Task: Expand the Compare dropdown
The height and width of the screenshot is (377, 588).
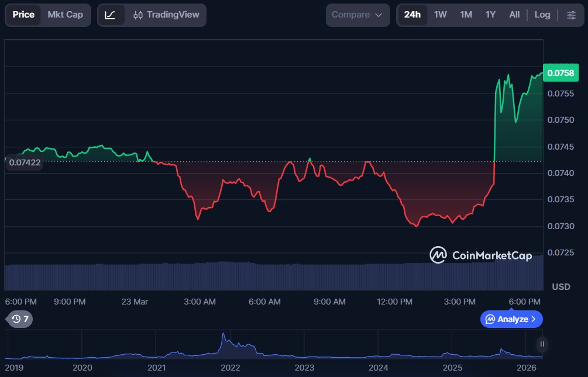Action: pos(357,15)
